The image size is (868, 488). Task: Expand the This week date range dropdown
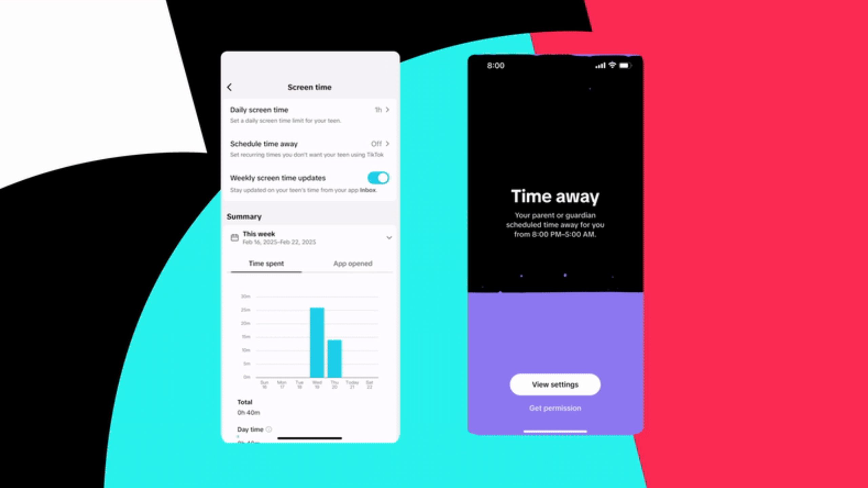pos(388,237)
